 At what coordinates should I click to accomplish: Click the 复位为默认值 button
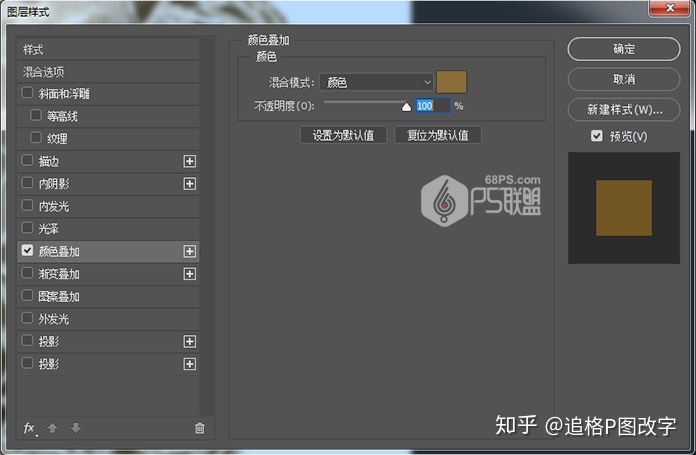click(438, 135)
